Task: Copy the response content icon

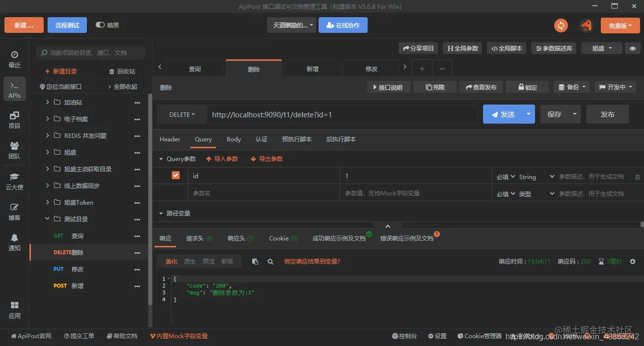Action: pos(255,262)
